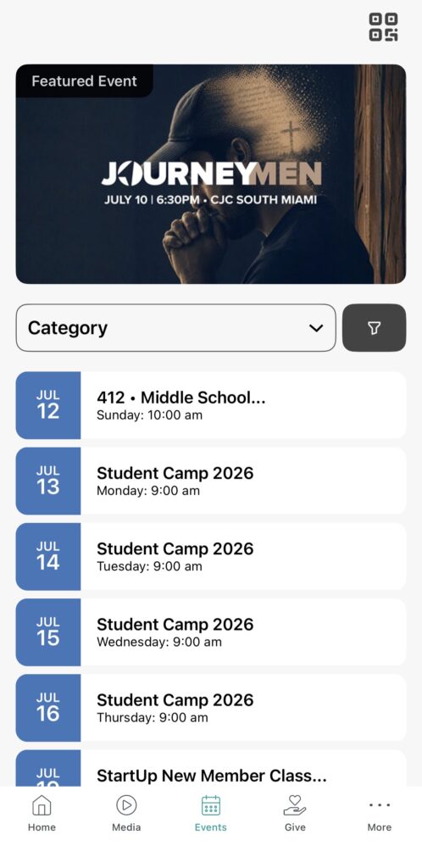Expand the Category dropdown
Image resolution: width=422 pixels, height=868 pixels.
click(x=176, y=328)
